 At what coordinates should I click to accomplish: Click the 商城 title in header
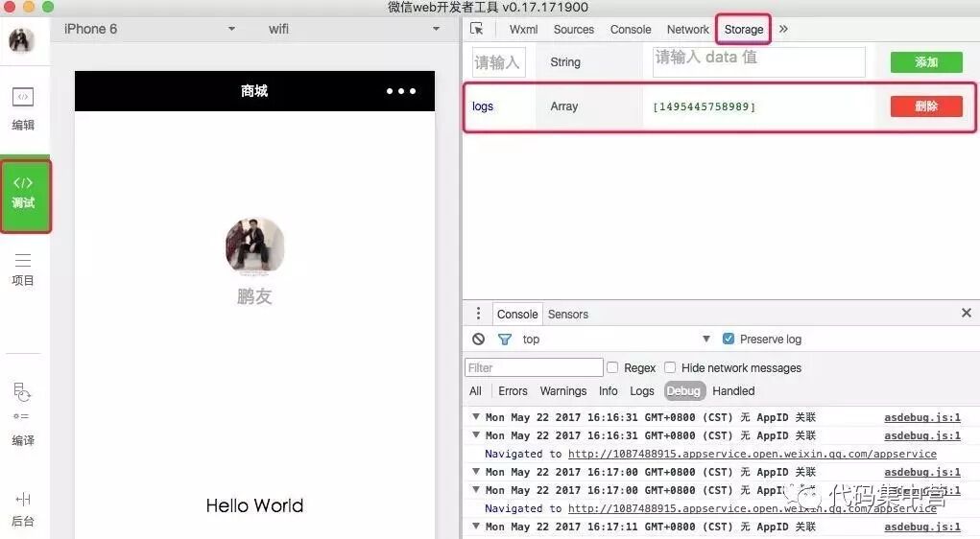(254, 91)
